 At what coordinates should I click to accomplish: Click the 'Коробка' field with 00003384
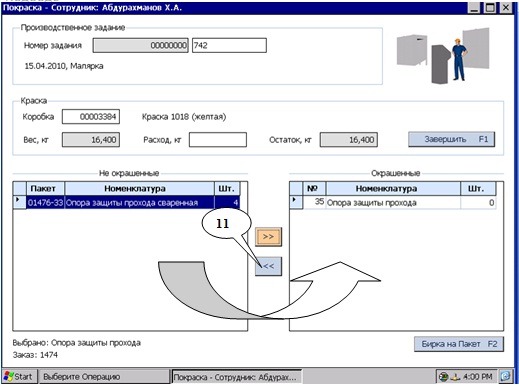coord(91,117)
